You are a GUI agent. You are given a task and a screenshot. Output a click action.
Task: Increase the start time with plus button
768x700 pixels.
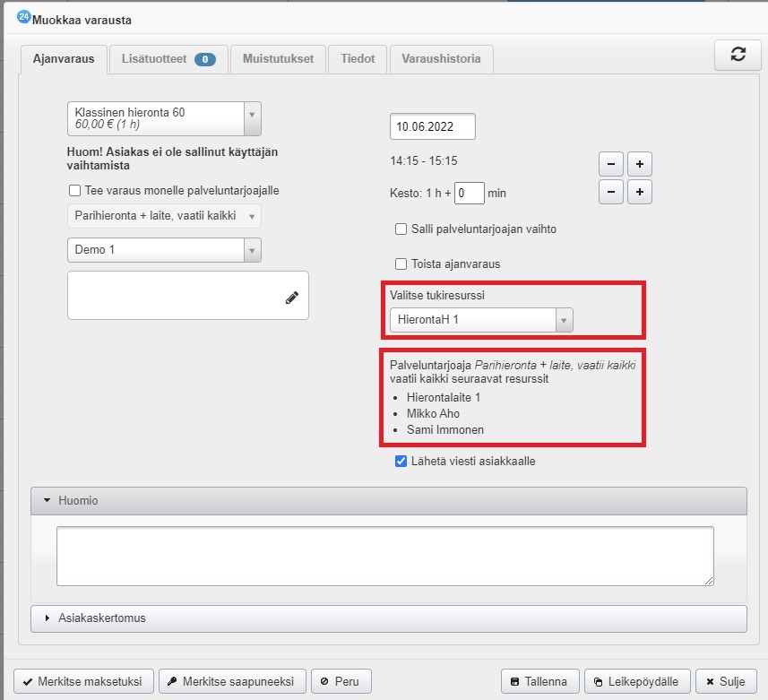tap(640, 165)
